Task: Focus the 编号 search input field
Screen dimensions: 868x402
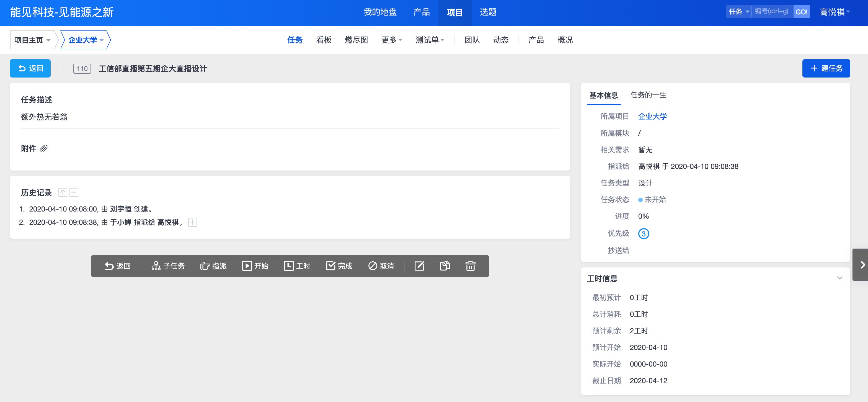Action: point(772,12)
